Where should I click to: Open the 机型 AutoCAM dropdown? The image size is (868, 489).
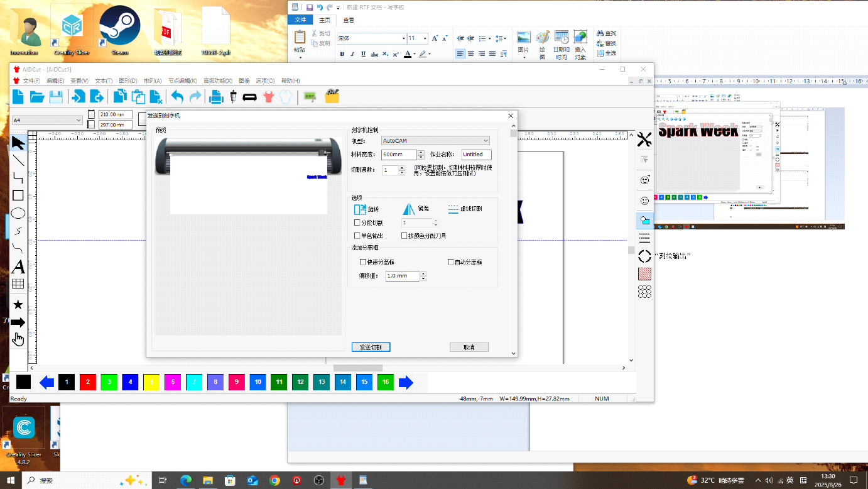tap(435, 141)
